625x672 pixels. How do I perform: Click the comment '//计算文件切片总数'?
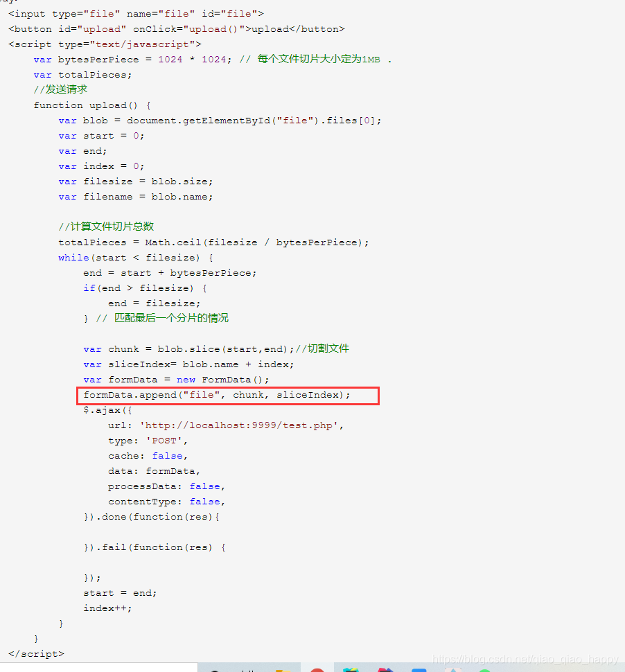pyautogui.click(x=106, y=227)
